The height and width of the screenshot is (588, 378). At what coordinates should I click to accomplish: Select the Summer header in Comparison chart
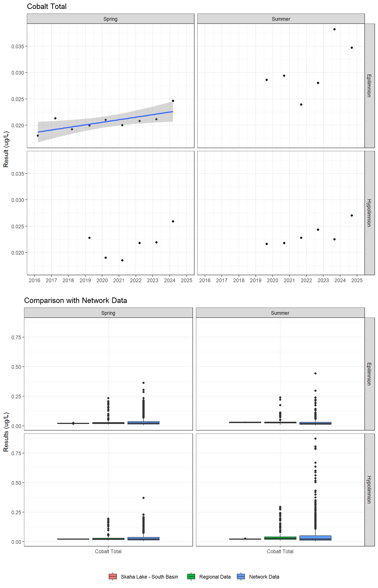click(x=280, y=313)
